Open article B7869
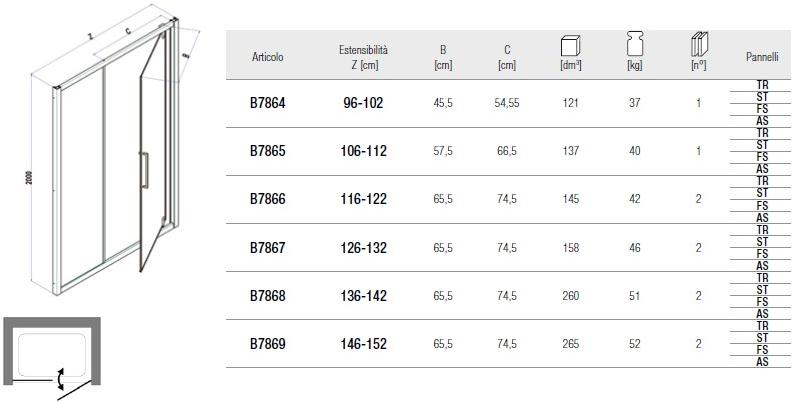 [x=267, y=344]
